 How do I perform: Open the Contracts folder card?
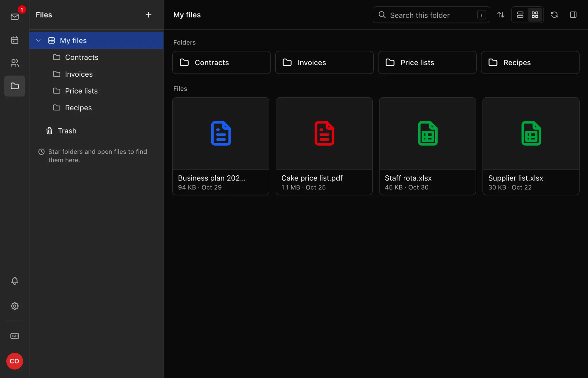(x=221, y=62)
